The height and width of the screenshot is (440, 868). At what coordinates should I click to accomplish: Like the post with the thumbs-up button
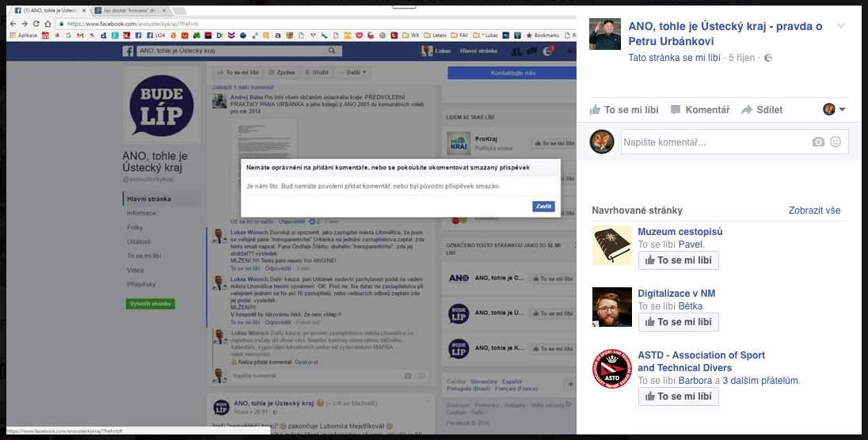[622, 110]
